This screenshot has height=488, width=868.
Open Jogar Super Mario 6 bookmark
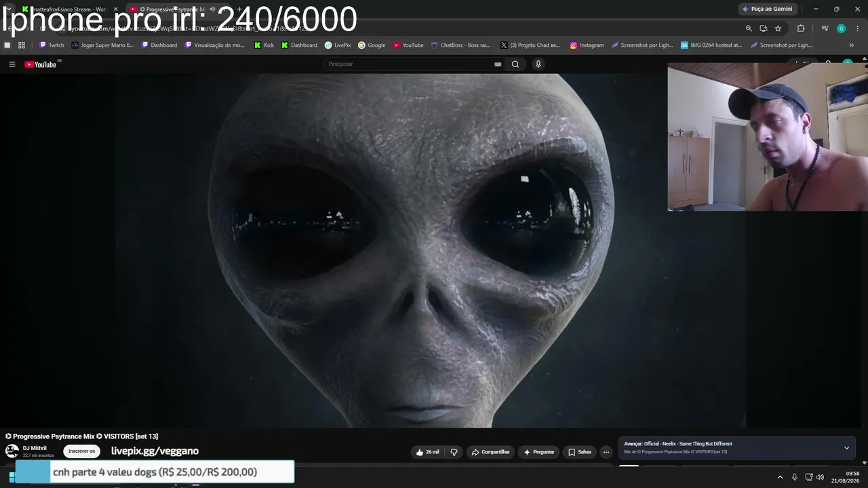point(102,45)
